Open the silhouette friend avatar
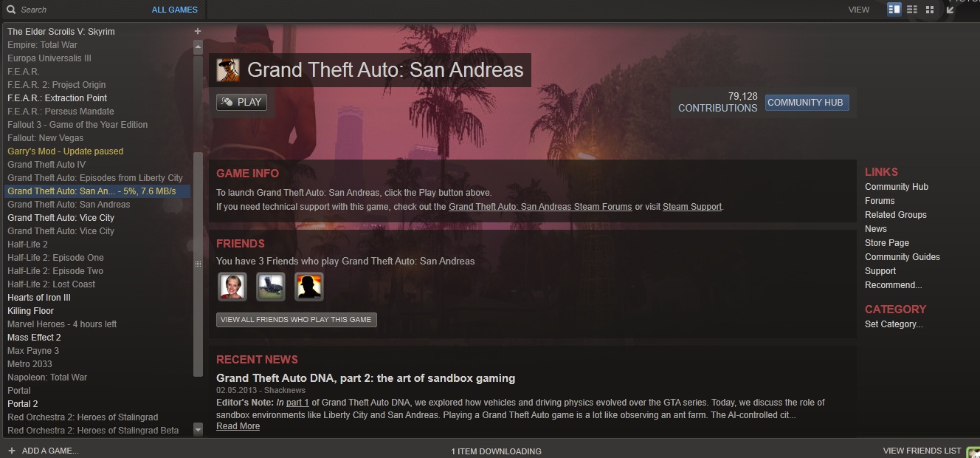This screenshot has height=458, width=980. [x=309, y=287]
